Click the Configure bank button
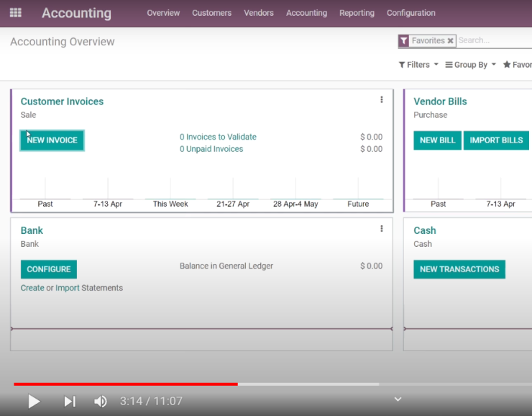 (x=48, y=269)
